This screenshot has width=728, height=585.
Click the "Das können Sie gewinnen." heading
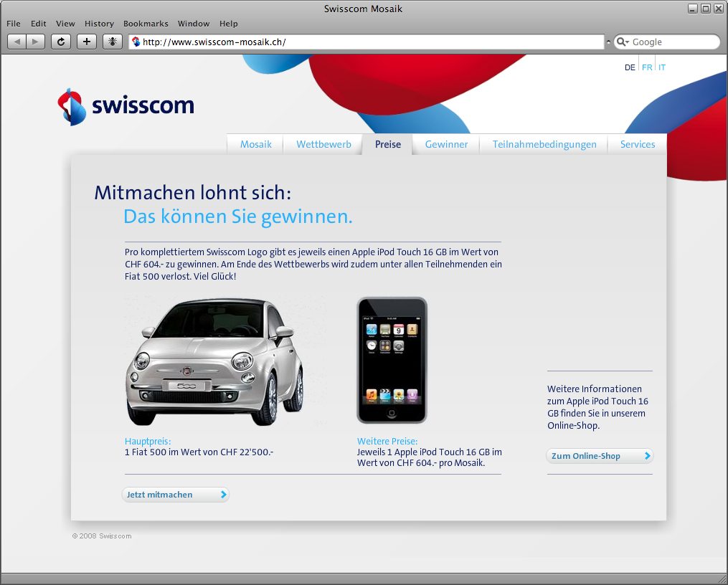[x=237, y=217]
